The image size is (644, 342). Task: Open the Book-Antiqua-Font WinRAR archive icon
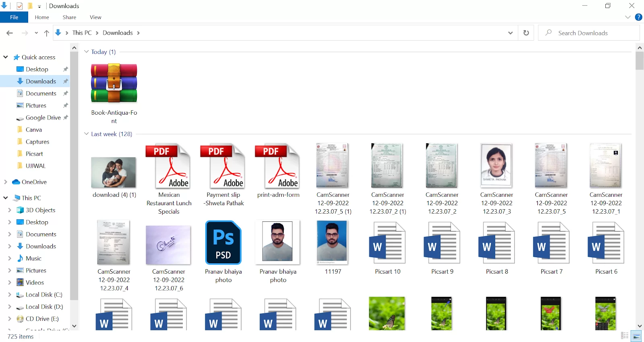(x=114, y=83)
